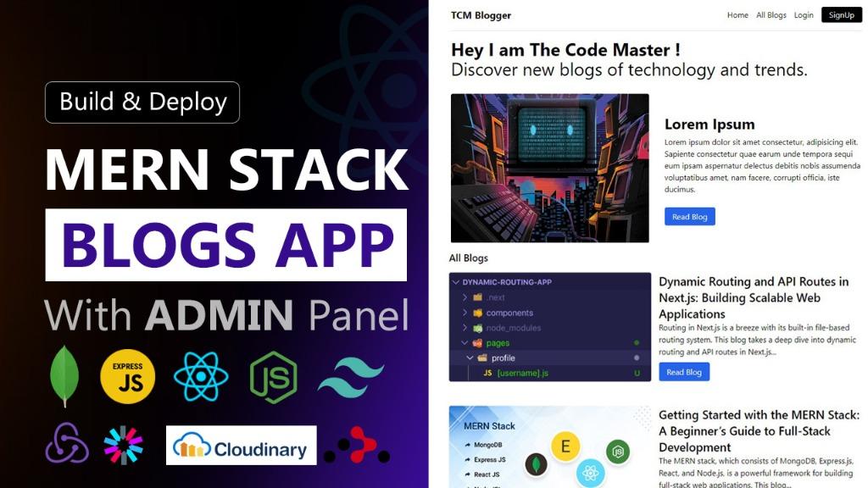Click the SignUp button
The height and width of the screenshot is (488, 868).
coord(841,14)
